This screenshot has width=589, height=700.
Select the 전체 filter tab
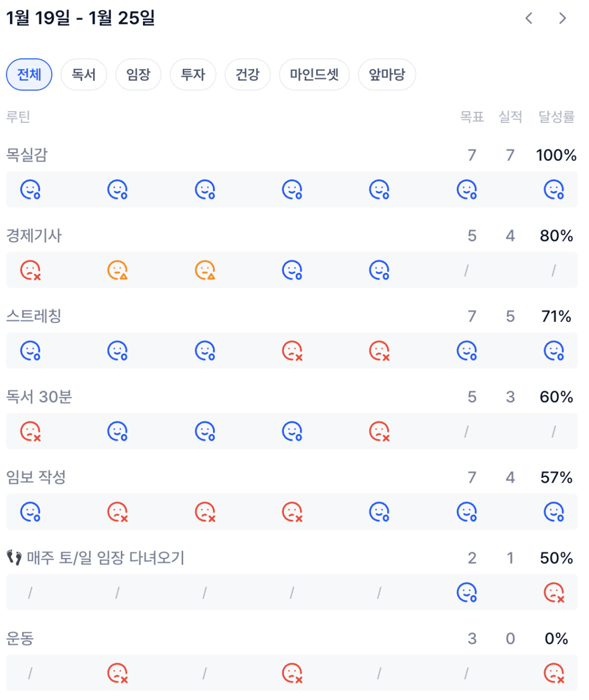click(29, 75)
